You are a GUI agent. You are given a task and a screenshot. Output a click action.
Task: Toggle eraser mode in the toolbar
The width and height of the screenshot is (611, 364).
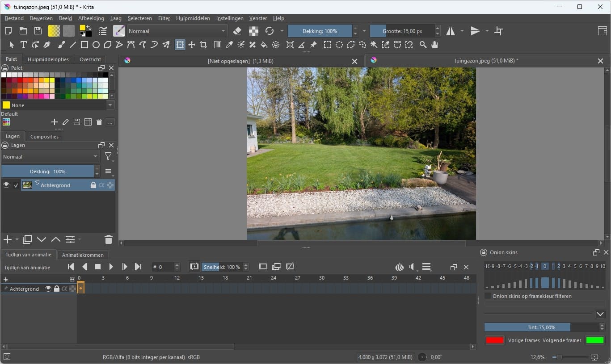click(x=237, y=31)
